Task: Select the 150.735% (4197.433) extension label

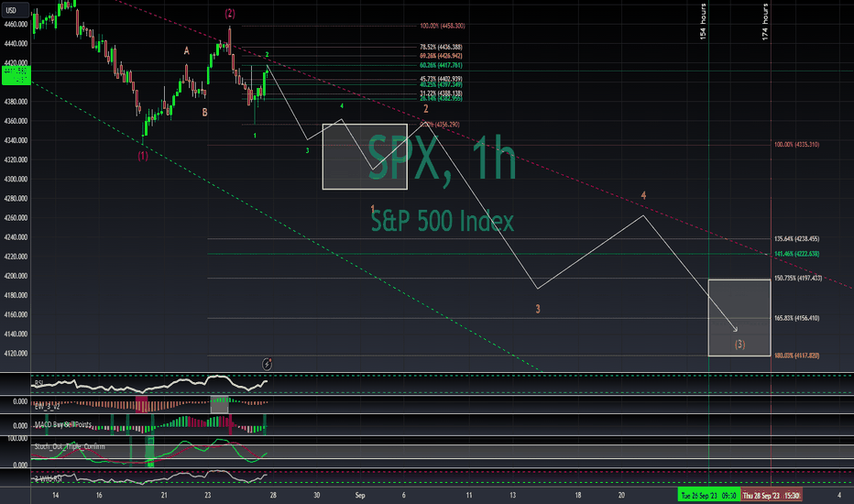Action: pos(798,279)
